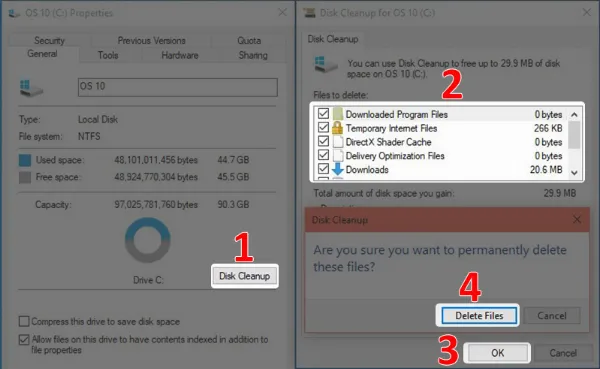Click the files list scrollbar thumb
The image size is (600, 369).
574,135
